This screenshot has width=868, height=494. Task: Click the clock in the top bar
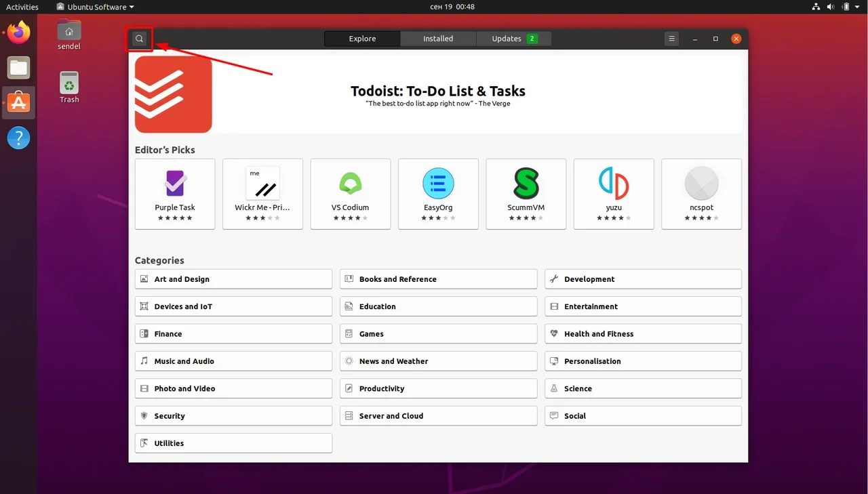(452, 7)
